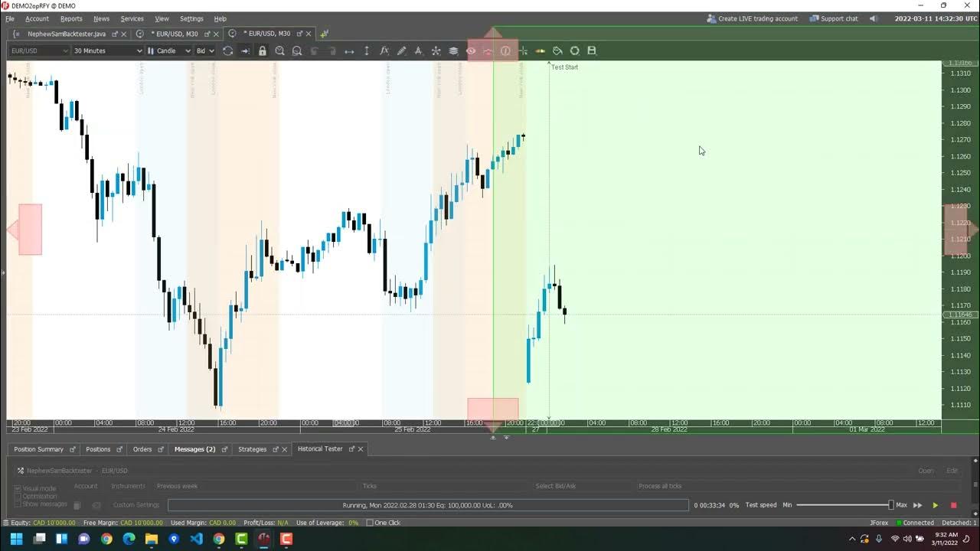Open the File menu
This screenshot has height=551, width=980.
[x=10, y=18]
